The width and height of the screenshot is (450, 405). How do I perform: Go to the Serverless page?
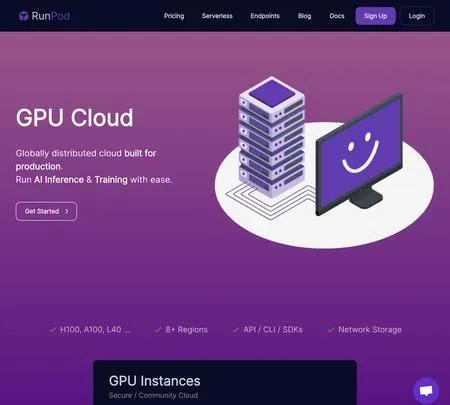tap(217, 16)
